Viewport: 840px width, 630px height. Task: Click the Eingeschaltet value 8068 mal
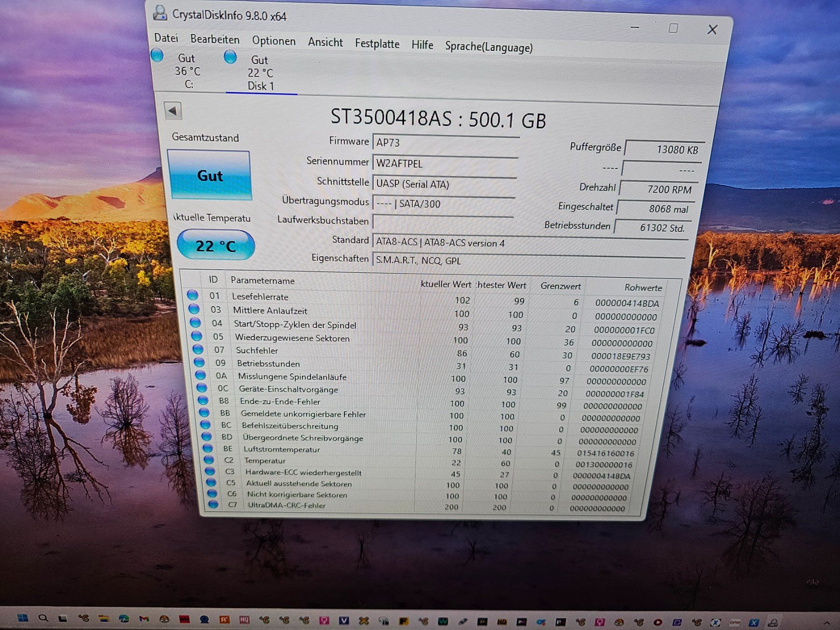(656, 209)
